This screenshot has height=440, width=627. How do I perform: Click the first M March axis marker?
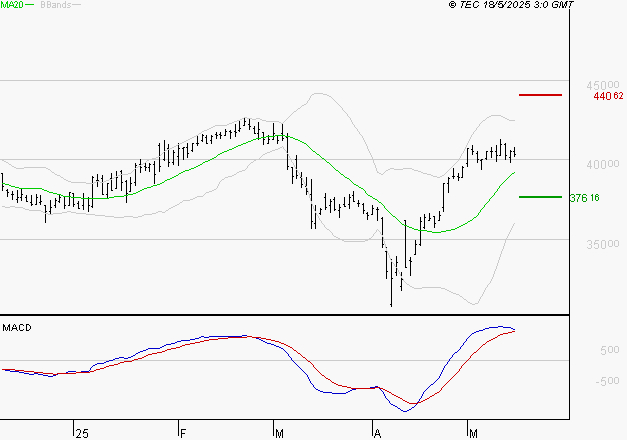(x=279, y=434)
